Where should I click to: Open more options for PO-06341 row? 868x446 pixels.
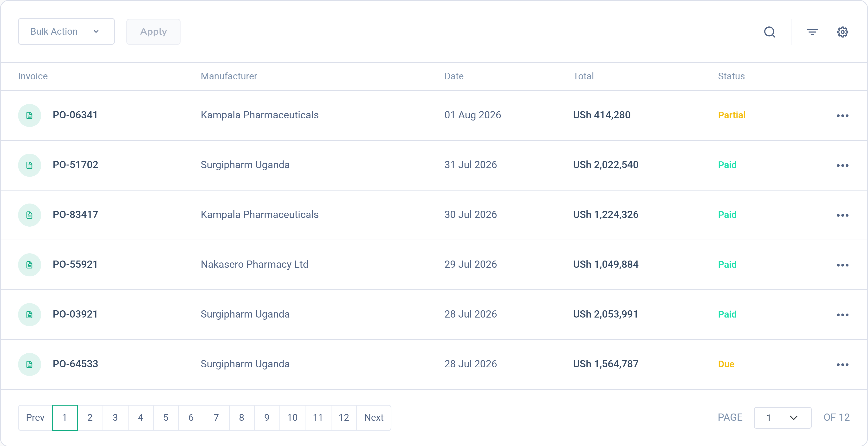click(842, 115)
